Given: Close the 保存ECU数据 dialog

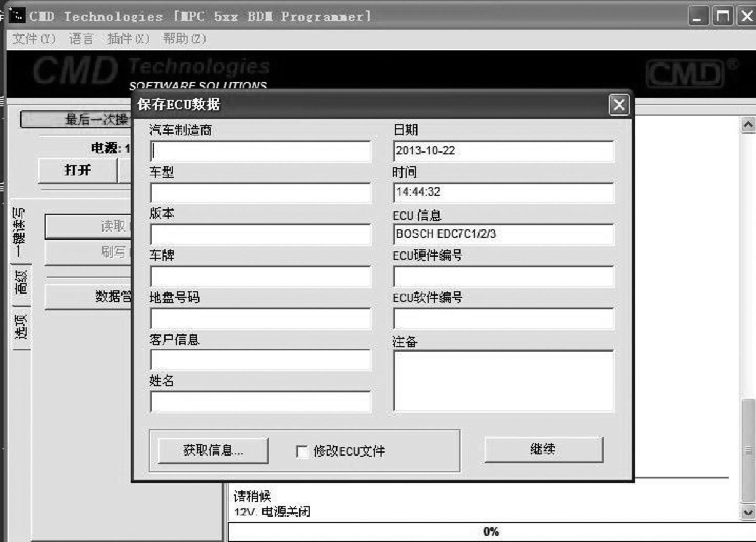Looking at the screenshot, I should 619,105.
